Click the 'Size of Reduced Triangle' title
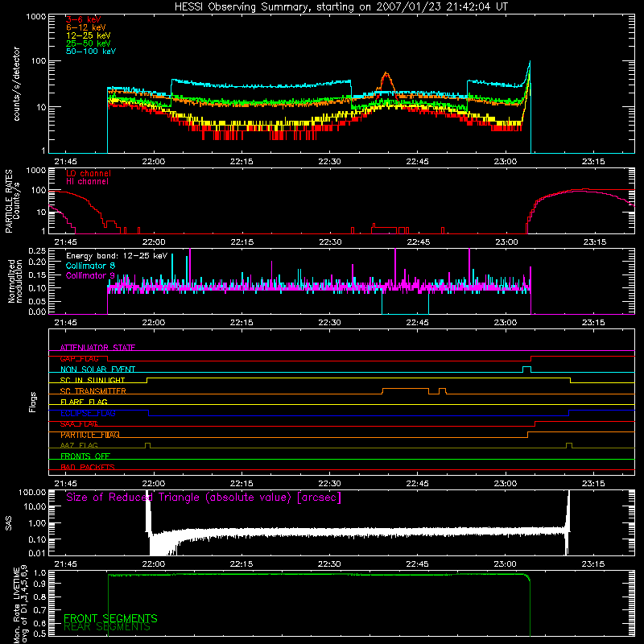 [204, 497]
